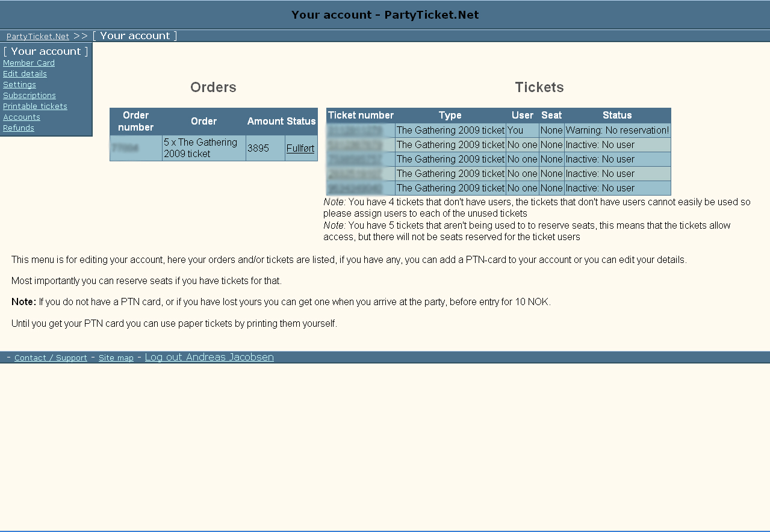Click the Tickets heading
Screen dimensions: 770x532
pos(539,87)
